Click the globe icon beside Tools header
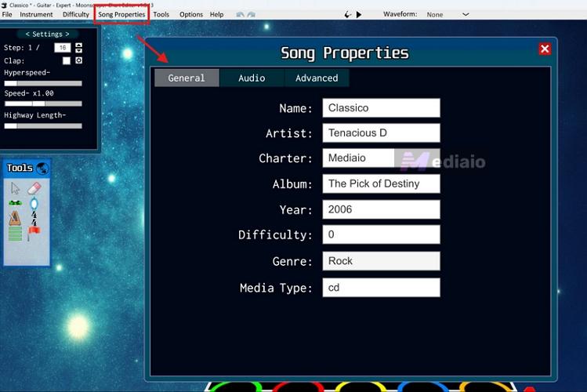The width and height of the screenshot is (587, 392). [x=42, y=168]
